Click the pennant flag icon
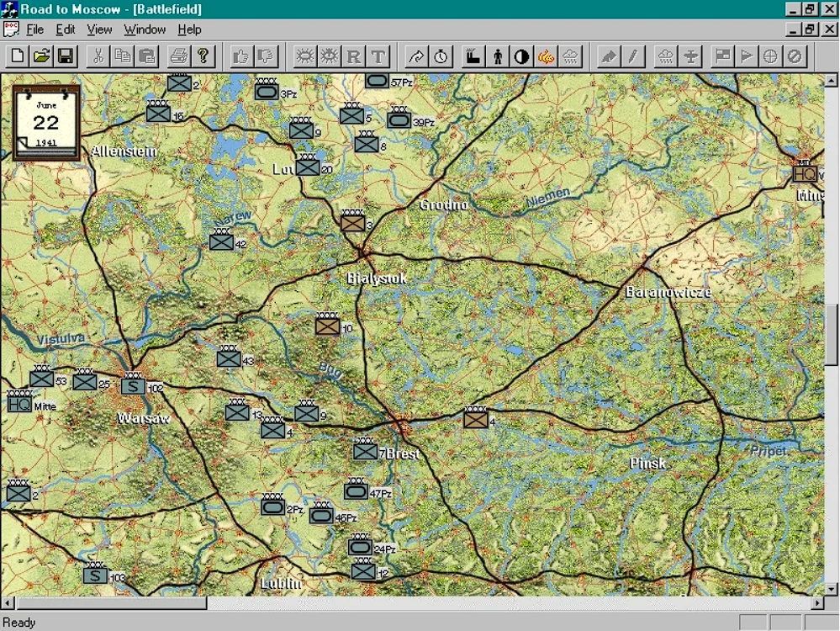 click(x=747, y=56)
